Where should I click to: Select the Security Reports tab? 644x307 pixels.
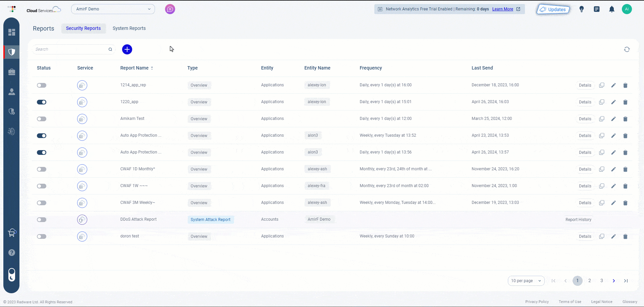[x=83, y=28]
